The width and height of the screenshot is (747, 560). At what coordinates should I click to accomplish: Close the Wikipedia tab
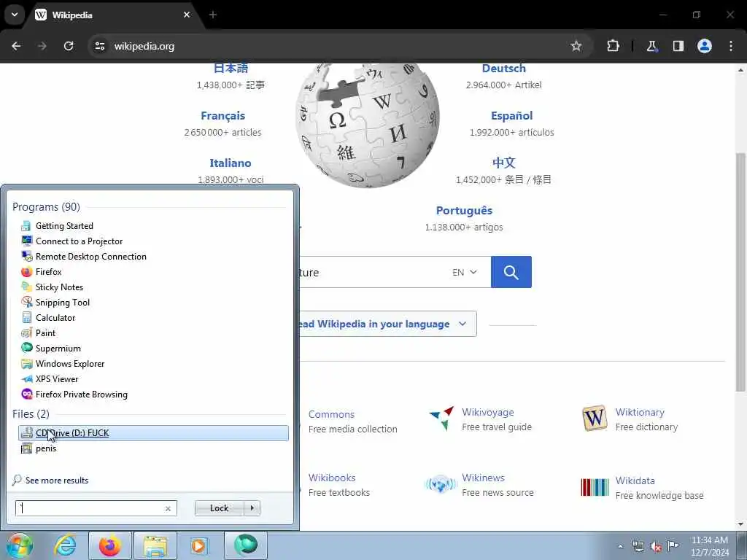click(x=187, y=15)
